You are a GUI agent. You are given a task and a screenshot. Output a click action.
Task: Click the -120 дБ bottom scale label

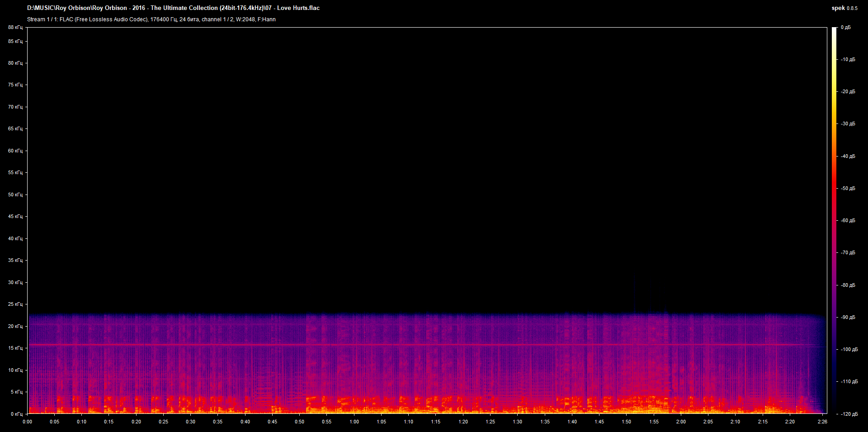[849, 414]
